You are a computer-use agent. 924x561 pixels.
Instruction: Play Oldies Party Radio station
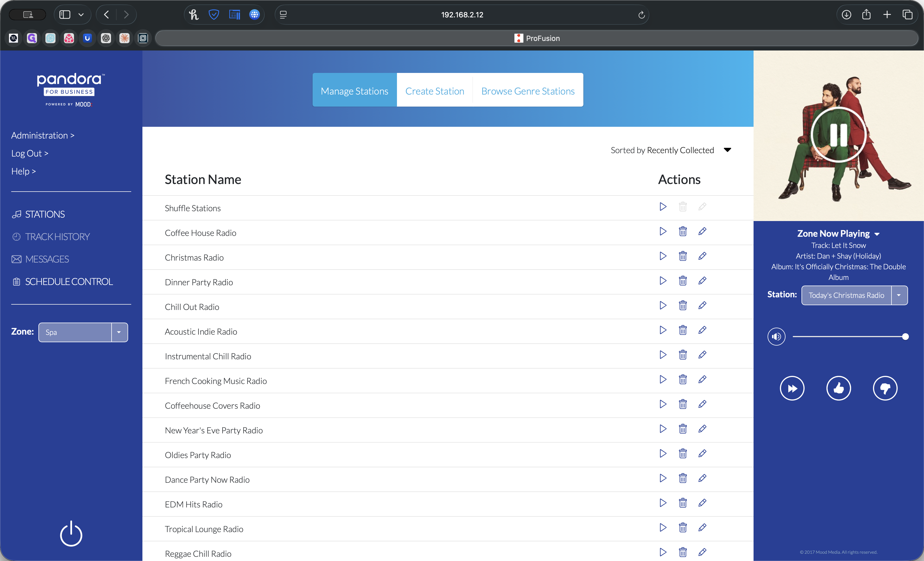(x=663, y=454)
